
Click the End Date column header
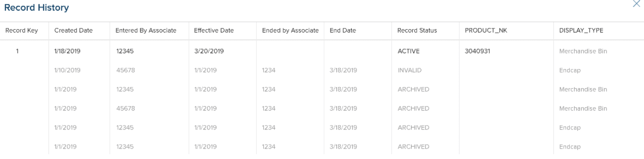click(343, 31)
